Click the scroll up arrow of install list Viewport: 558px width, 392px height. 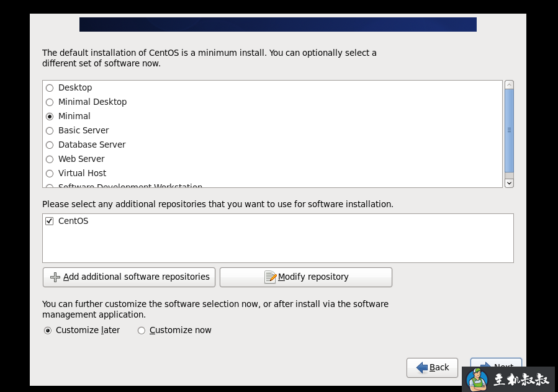[509, 84]
